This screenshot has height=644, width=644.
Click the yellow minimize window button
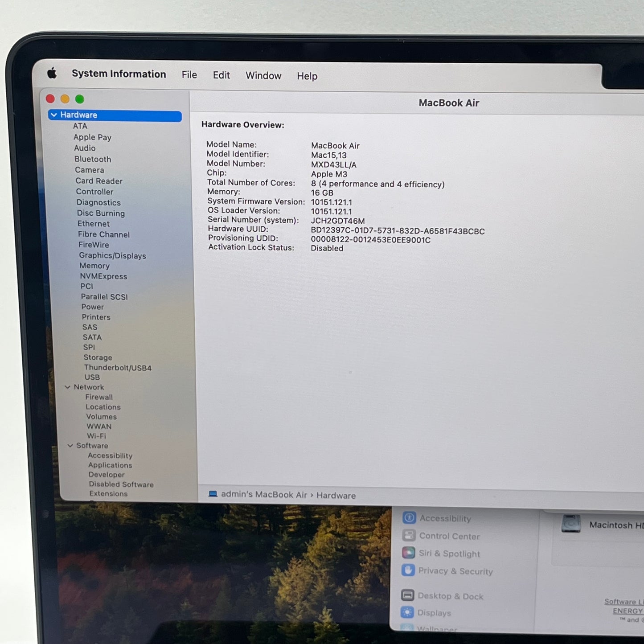tap(65, 99)
